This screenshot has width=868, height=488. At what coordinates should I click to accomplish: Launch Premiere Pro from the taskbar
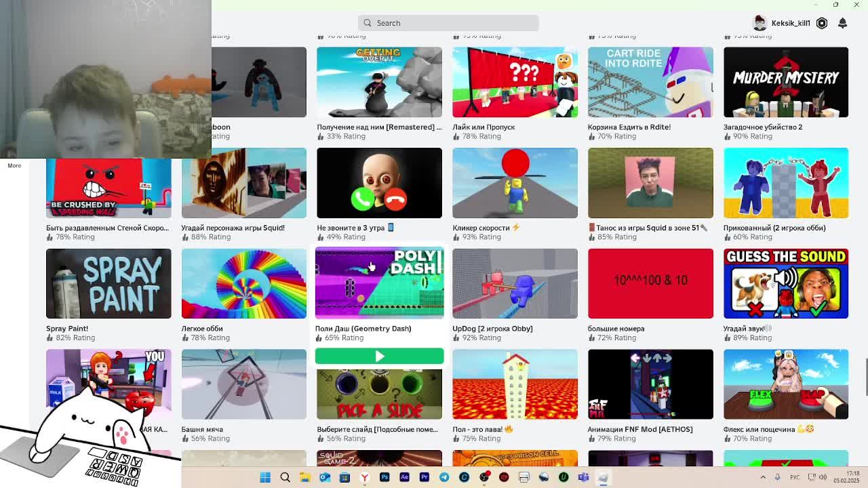point(425,477)
